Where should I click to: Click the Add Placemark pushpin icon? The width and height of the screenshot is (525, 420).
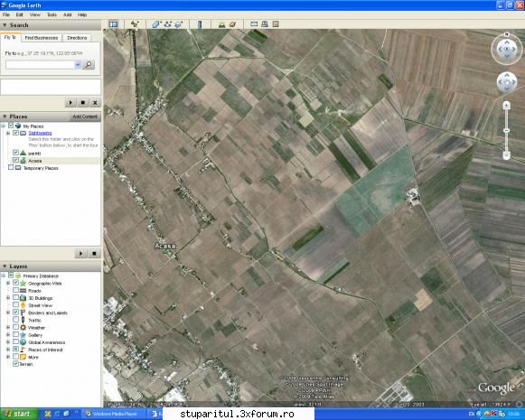point(135,24)
